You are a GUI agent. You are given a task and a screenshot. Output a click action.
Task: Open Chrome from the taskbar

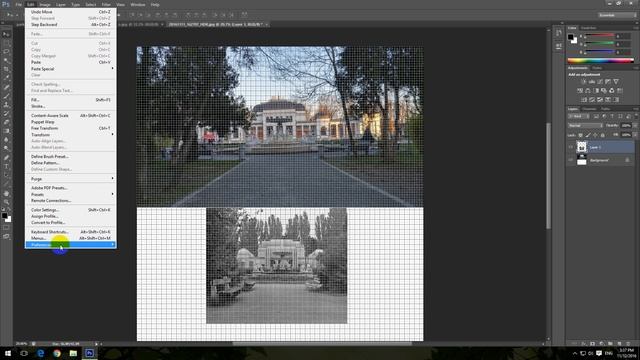click(57, 353)
